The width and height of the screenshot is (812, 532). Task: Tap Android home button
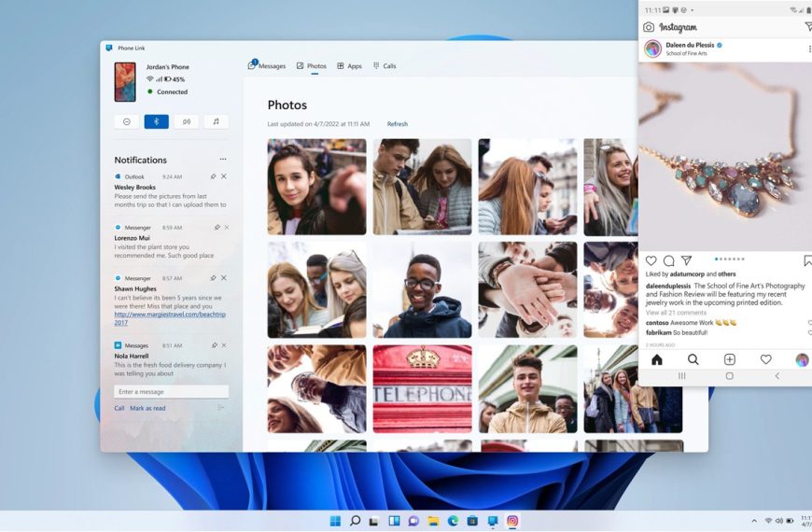729,376
